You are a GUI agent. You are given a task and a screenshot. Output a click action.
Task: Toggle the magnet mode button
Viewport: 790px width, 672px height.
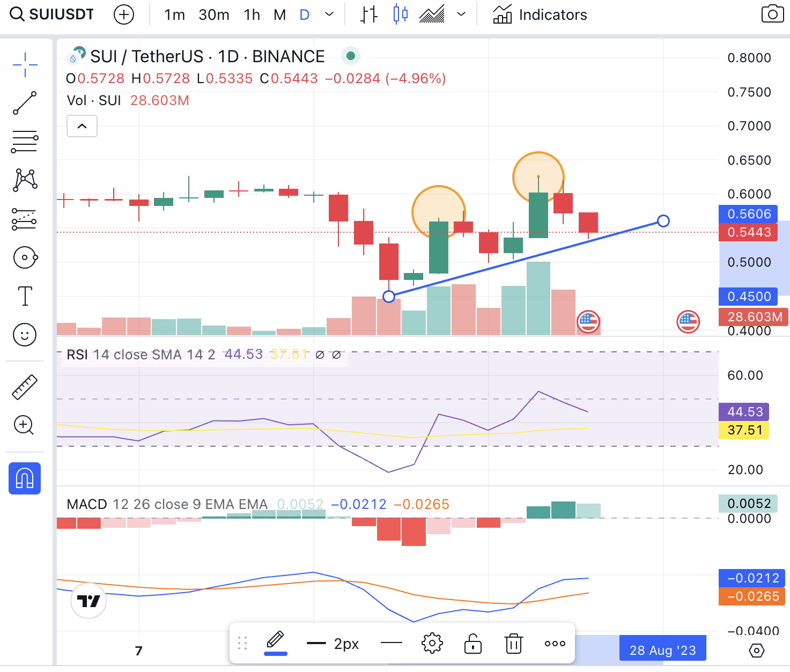point(25,478)
